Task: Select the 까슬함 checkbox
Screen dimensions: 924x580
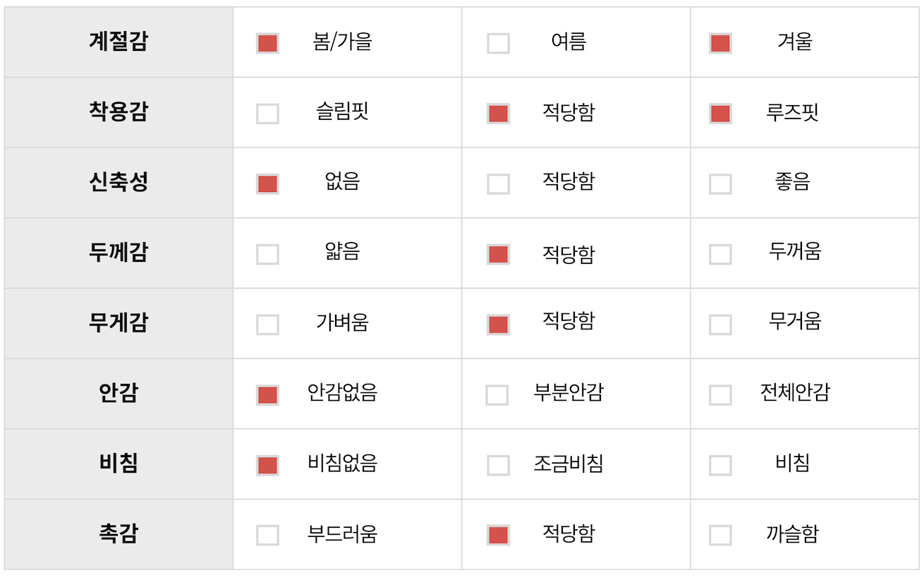Action: coord(720,536)
